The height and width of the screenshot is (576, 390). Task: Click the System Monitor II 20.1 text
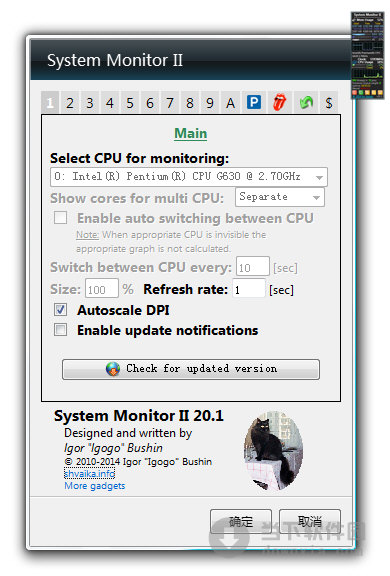coord(139,416)
